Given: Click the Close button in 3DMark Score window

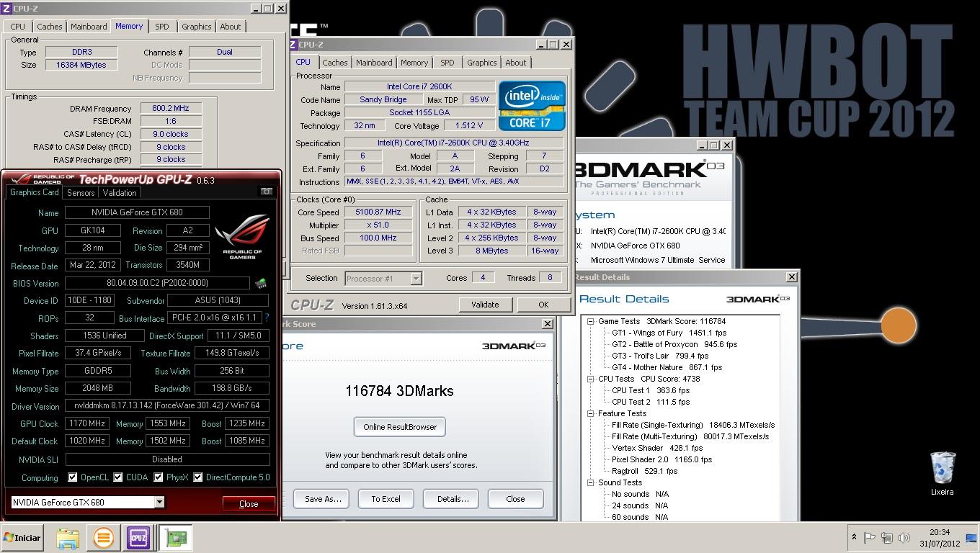Looking at the screenshot, I should point(515,499).
